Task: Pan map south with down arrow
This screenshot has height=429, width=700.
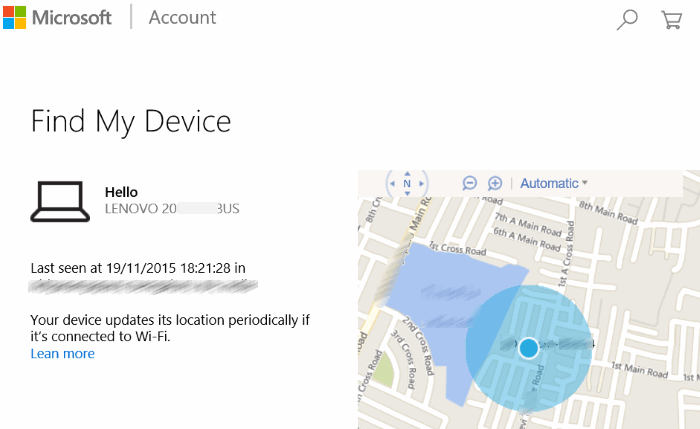Action: (407, 193)
